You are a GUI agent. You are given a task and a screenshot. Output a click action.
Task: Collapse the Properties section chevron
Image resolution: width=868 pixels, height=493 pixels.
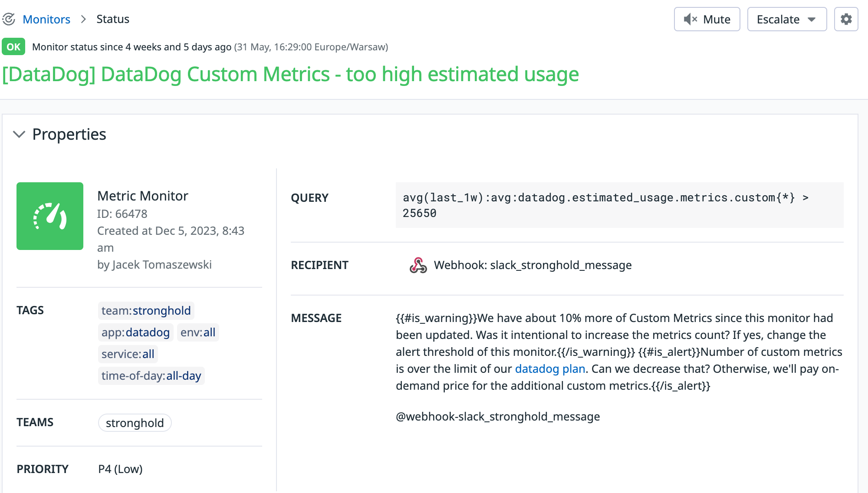coord(19,134)
